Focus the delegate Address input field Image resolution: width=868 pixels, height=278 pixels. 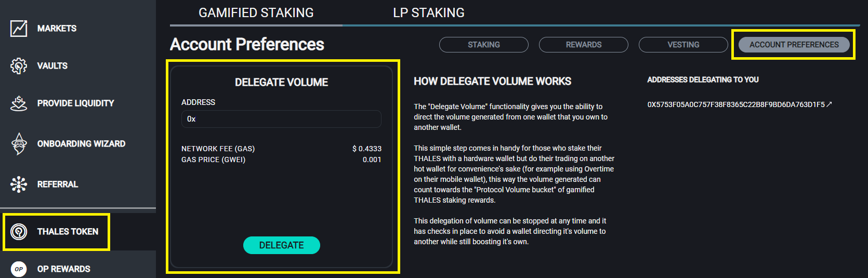(281, 119)
